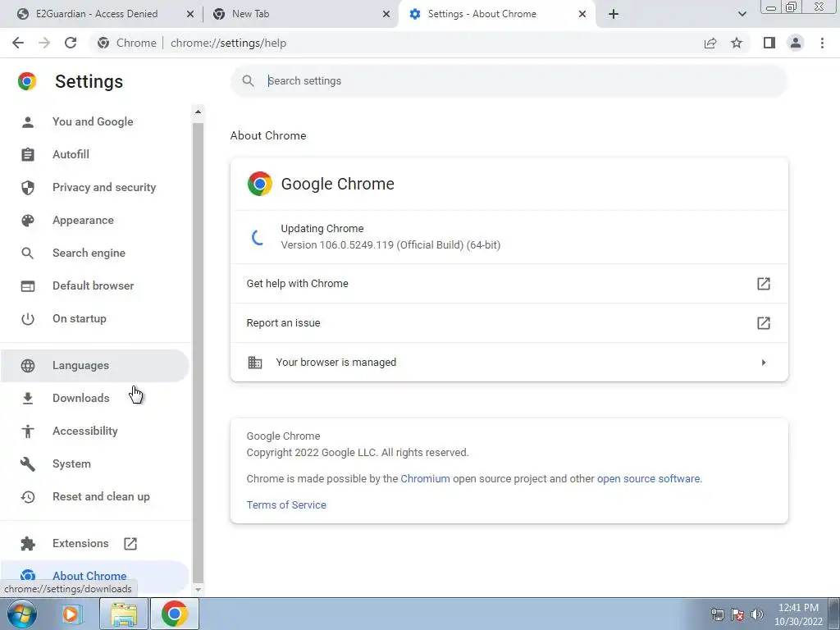Open the three-dot Chrome menu
The image size is (840, 630).
click(x=822, y=43)
